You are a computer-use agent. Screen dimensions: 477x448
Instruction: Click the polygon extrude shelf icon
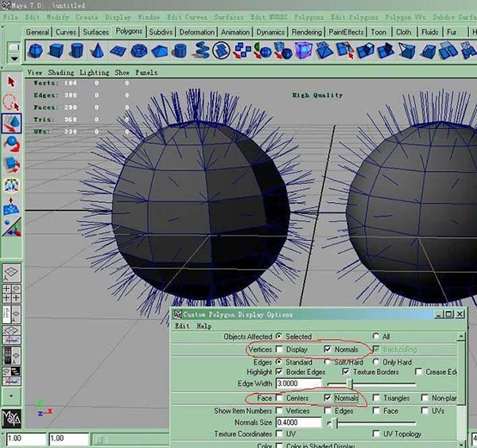tap(366, 51)
